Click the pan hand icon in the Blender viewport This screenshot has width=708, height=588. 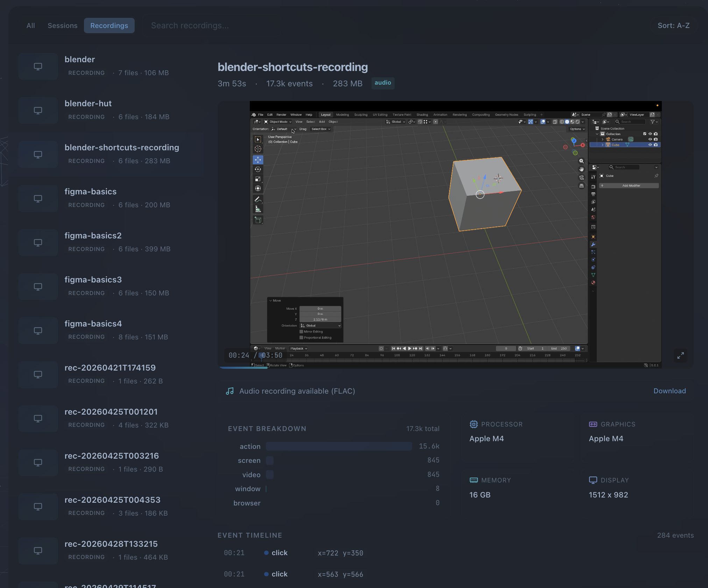(x=582, y=169)
